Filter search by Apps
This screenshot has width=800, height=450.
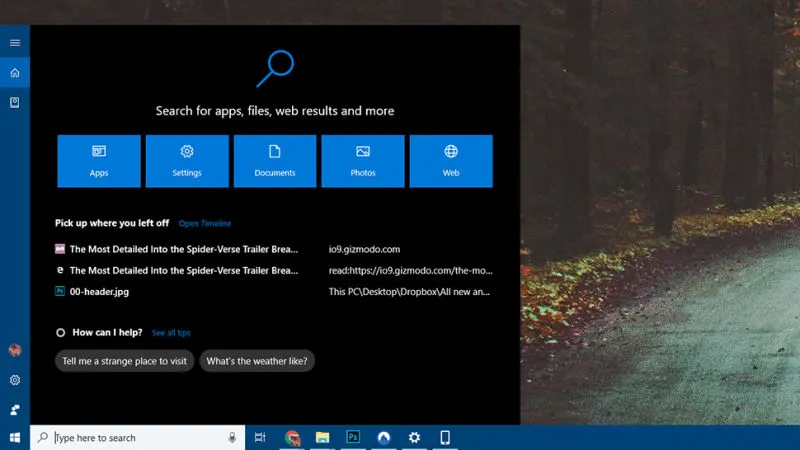[x=99, y=161]
